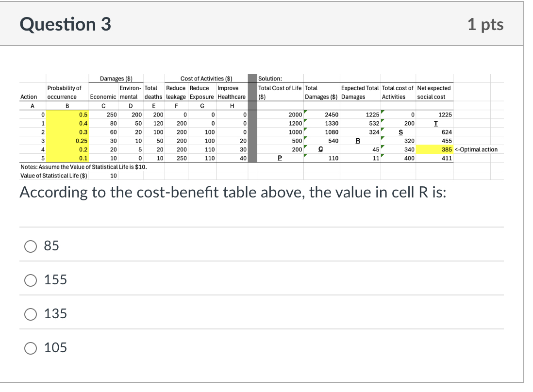
Task: Click the cell labeled R
Action: tap(358, 141)
